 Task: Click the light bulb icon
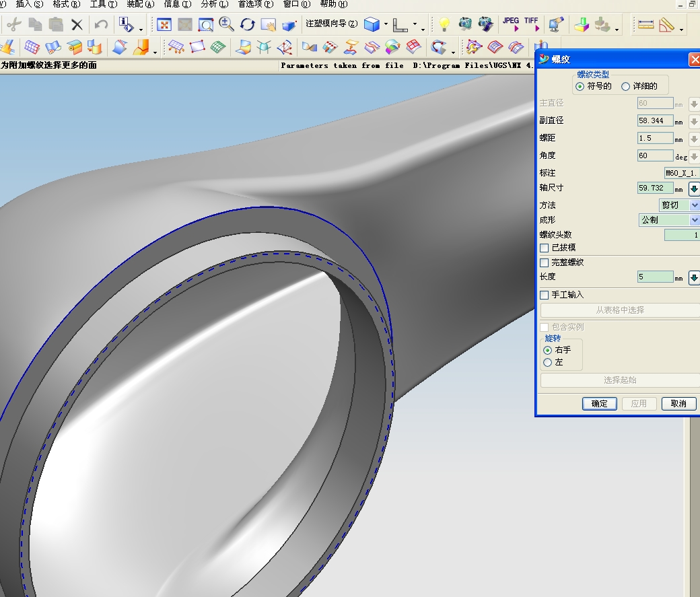[444, 24]
